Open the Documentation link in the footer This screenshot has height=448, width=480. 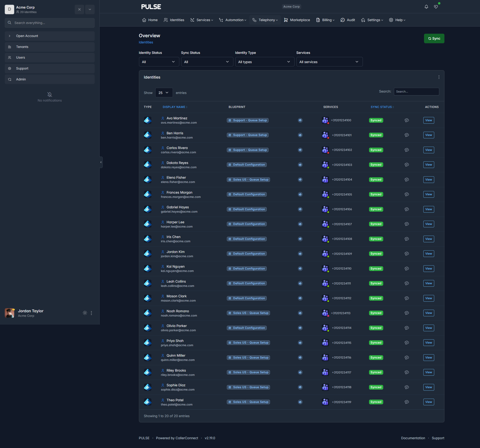tap(413, 438)
